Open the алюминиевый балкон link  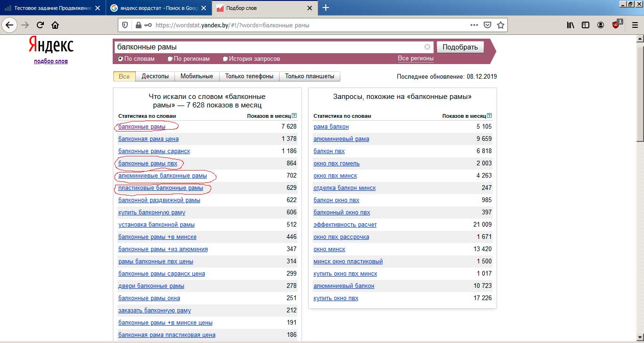pyautogui.click(x=344, y=286)
